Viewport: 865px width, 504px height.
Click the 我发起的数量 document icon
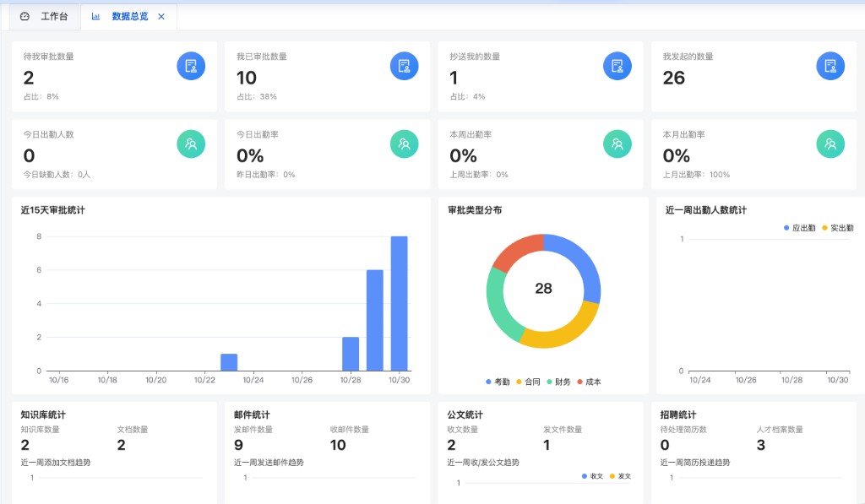830,66
